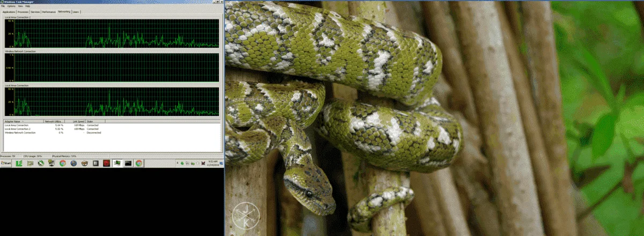
Task: Click the Chrome taskbar icon right of the console icon
Action: (139, 163)
